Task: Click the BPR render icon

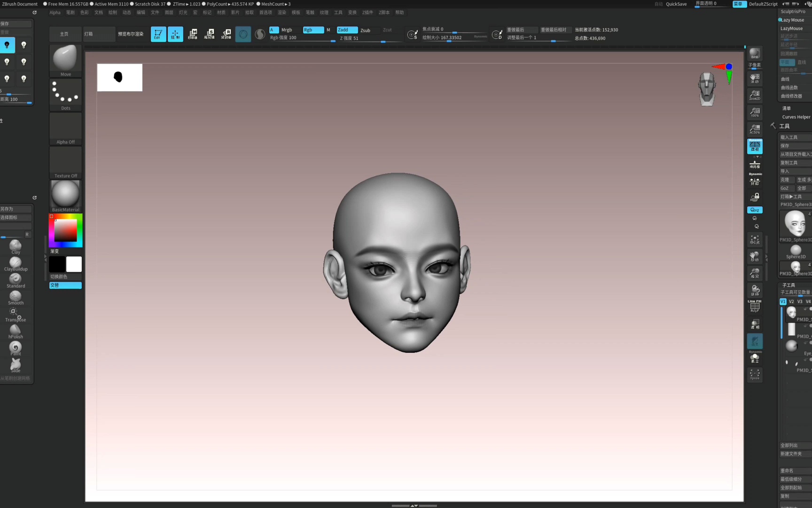Action: [x=755, y=53]
